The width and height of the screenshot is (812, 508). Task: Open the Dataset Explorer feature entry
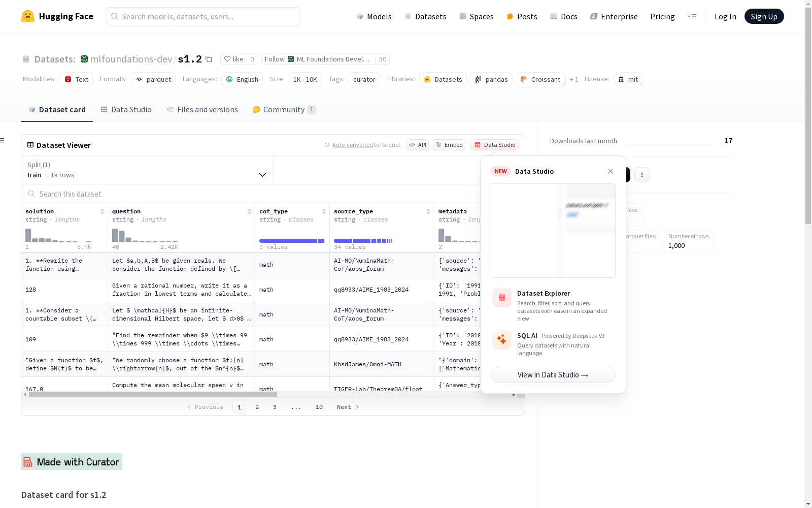(553, 305)
